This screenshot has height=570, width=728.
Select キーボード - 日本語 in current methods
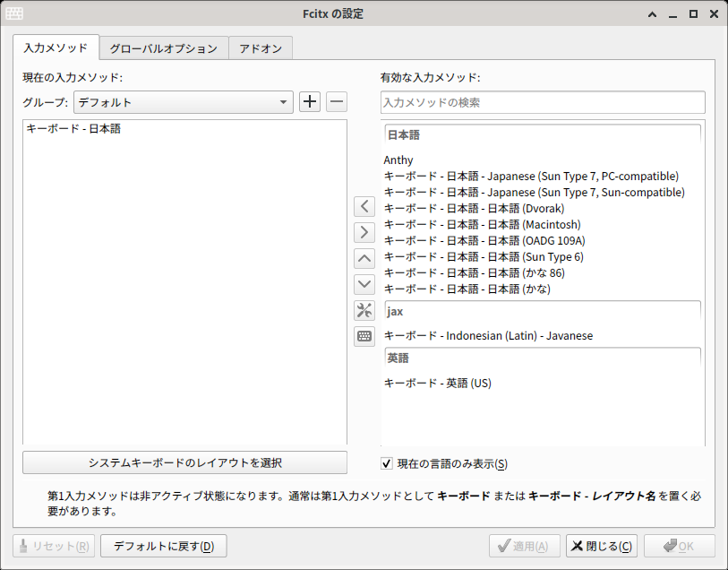184,129
